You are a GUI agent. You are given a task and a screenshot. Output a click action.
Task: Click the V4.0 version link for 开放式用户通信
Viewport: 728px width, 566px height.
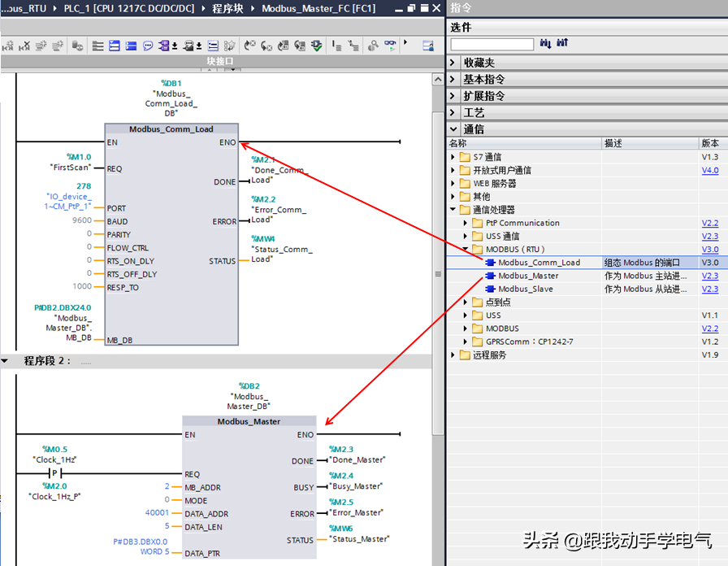click(709, 170)
